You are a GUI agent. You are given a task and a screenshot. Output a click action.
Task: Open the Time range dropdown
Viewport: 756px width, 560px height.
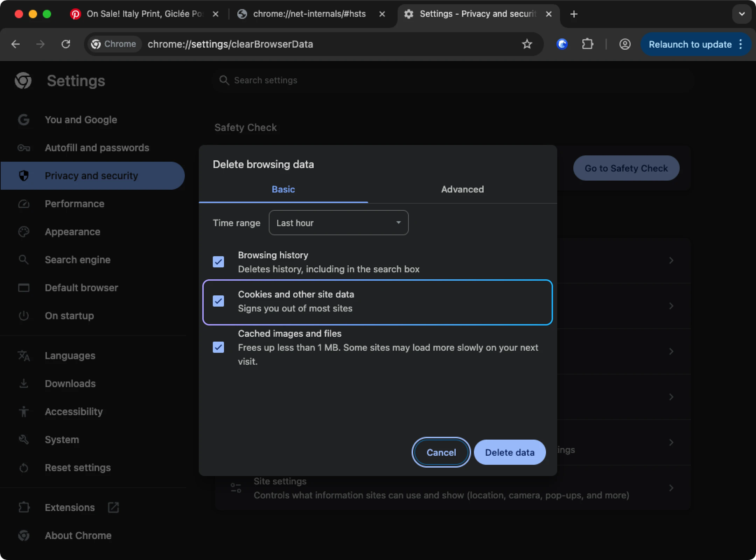click(x=338, y=223)
